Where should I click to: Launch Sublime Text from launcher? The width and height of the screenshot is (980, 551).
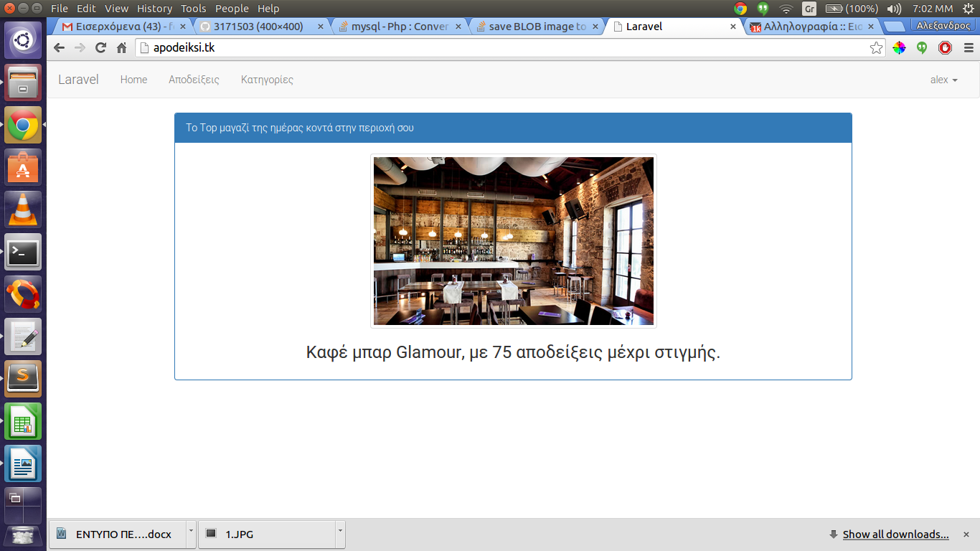23,379
